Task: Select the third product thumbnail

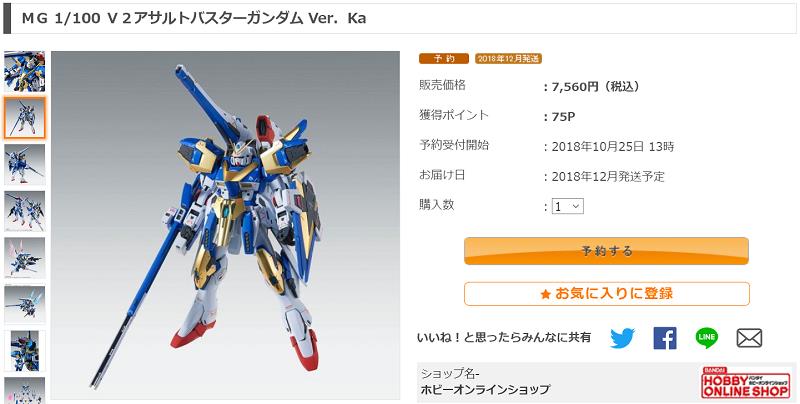Action: click(x=24, y=164)
